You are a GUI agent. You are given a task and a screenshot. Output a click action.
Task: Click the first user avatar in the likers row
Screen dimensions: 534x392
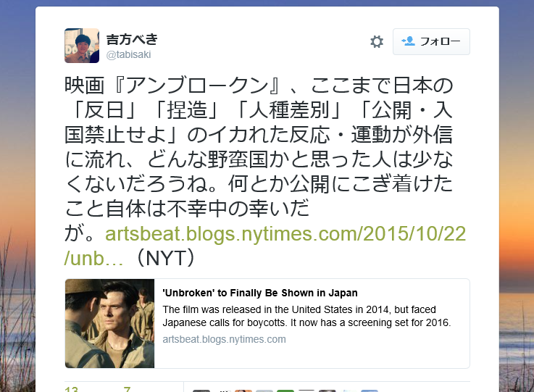tap(201, 391)
